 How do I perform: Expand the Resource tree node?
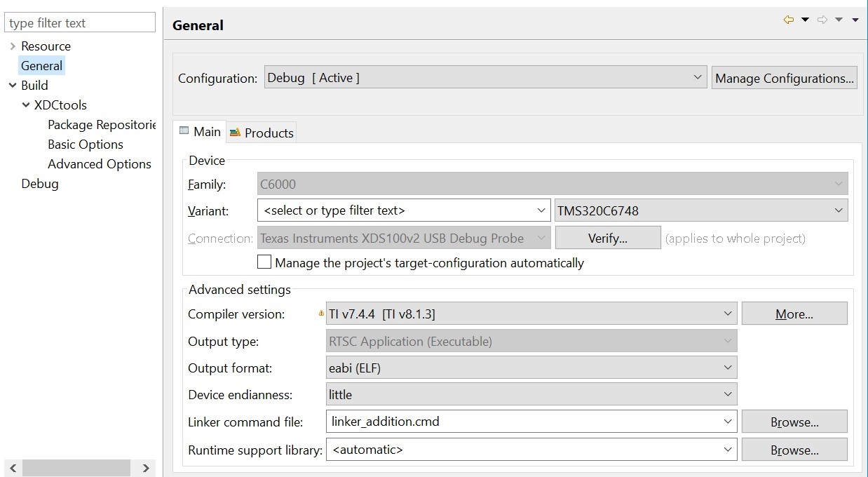tap(13, 46)
